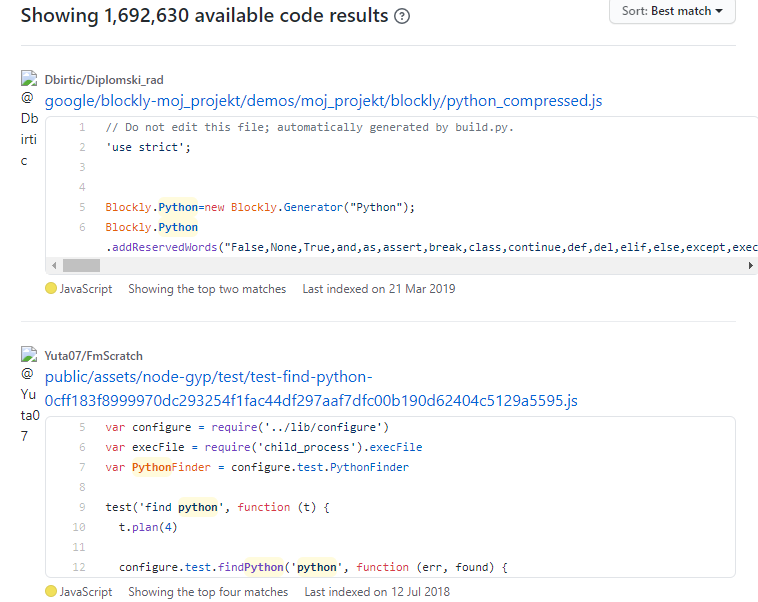Click 'Last indexed on 21 Mar 2019'

coord(379,289)
